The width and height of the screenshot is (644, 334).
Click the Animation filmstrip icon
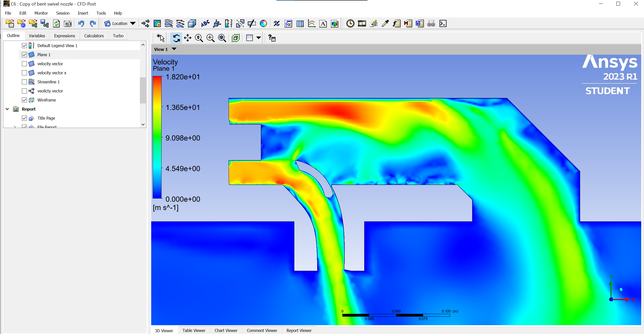click(x=362, y=24)
